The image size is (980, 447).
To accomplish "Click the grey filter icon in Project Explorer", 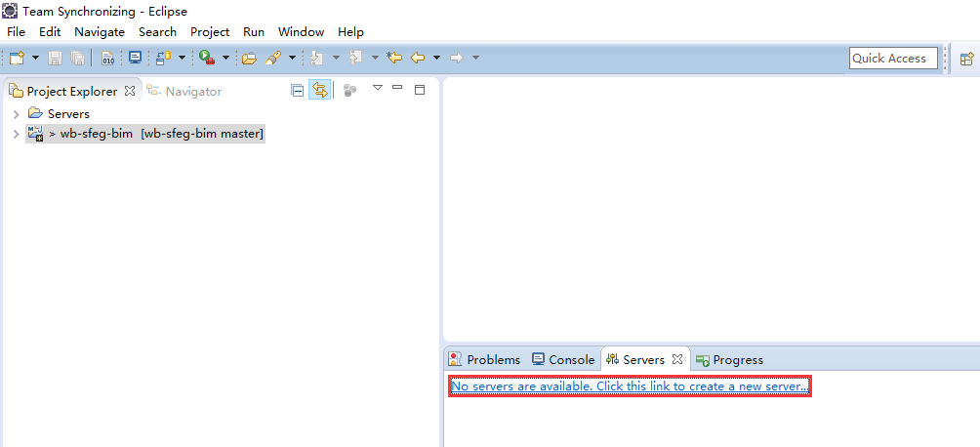I will tap(350, 91).
